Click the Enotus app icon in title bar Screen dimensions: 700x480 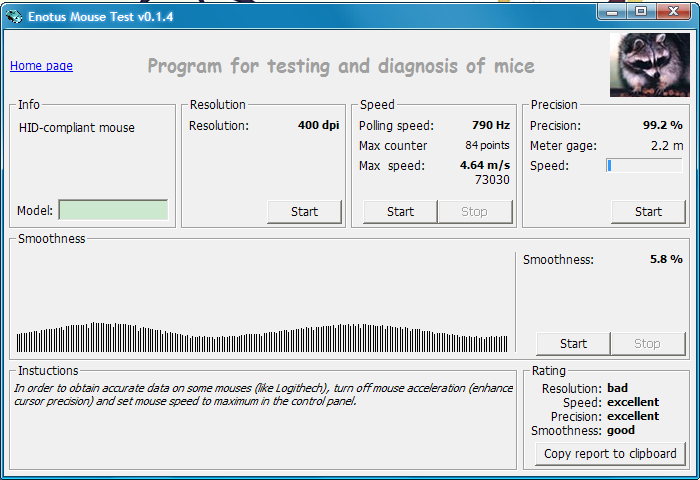tap(14, 17)
